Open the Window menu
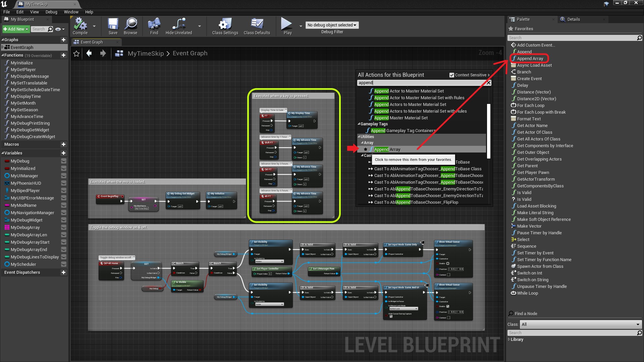644x362 pixels. click(x=71, y=12)
